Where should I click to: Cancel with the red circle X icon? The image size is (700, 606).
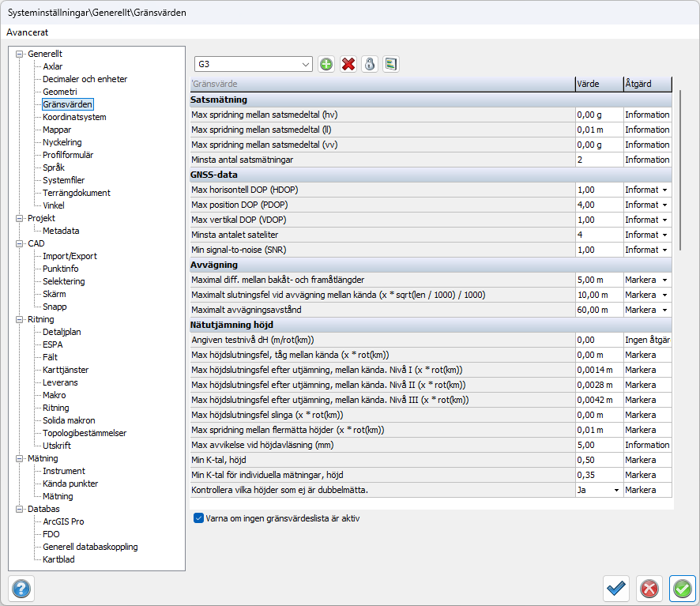[649, 588]
